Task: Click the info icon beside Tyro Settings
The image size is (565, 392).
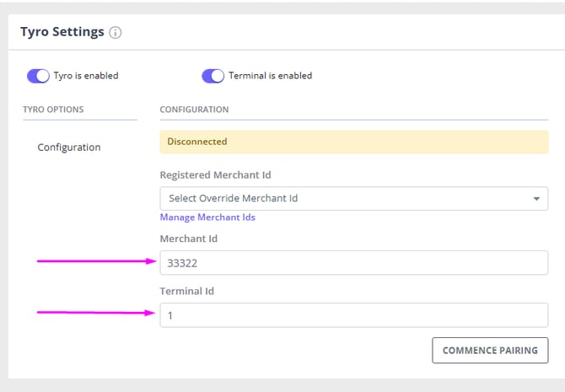Action: (116, 33)
